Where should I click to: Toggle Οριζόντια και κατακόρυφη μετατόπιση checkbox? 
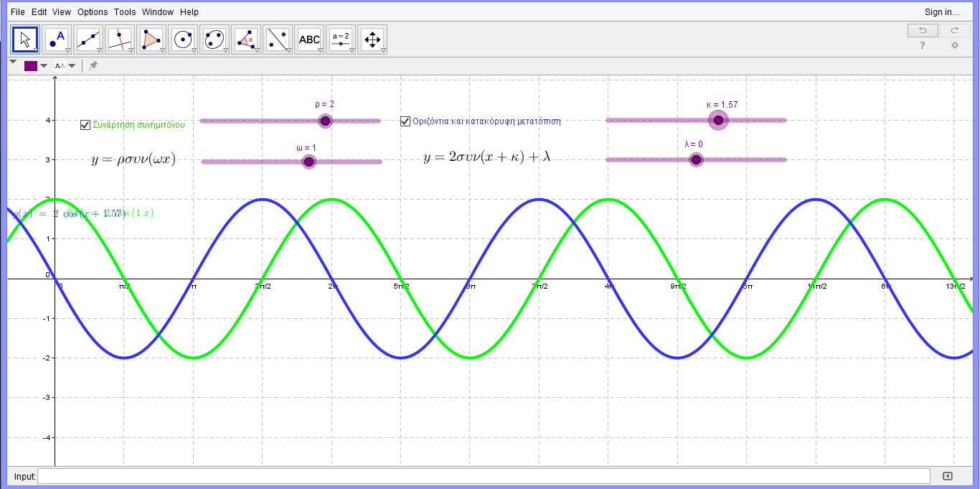point(405,121)
